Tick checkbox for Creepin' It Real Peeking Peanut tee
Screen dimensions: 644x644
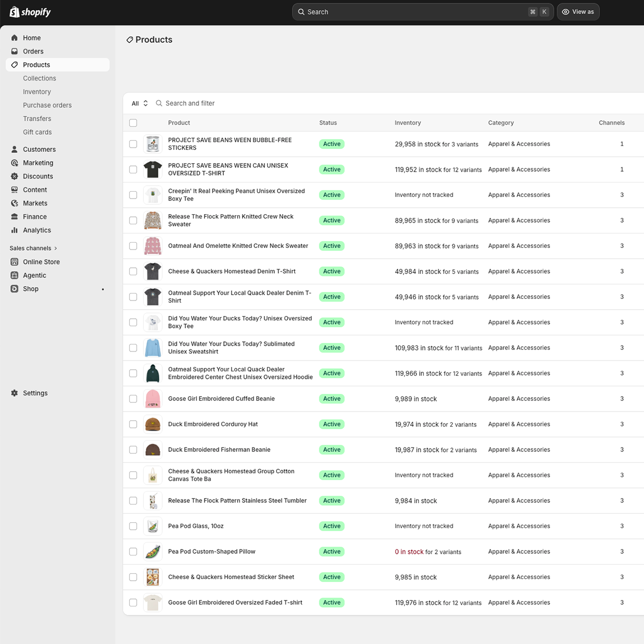pos(133,195)
